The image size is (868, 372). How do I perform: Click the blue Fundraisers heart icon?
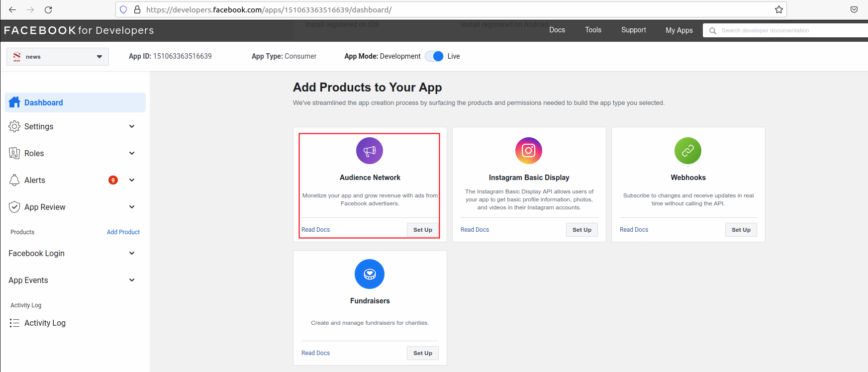click(370, 274)
